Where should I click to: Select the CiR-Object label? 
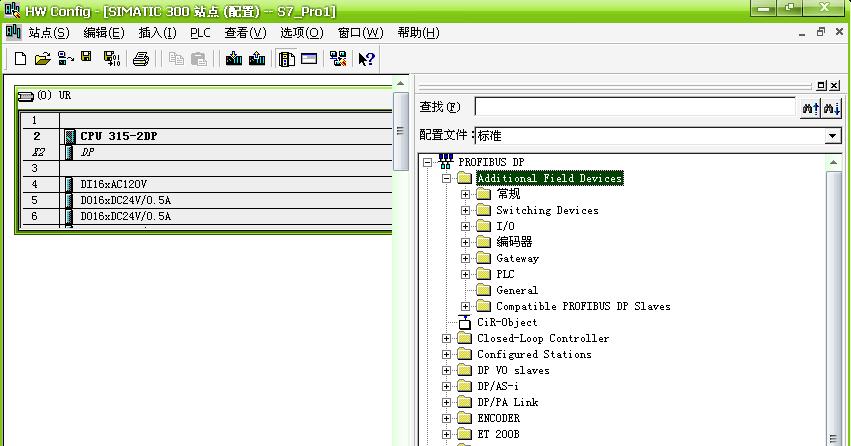(507, 322)
